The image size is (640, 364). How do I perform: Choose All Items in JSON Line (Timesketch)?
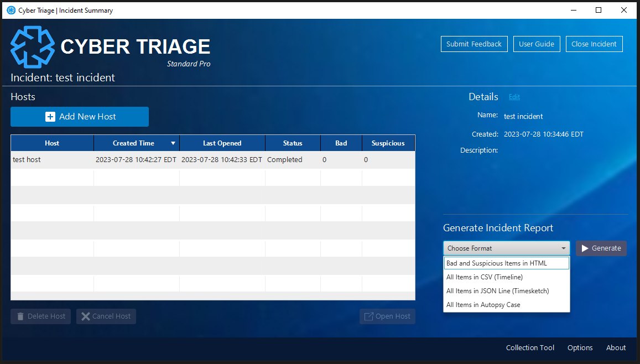[507, 291]
